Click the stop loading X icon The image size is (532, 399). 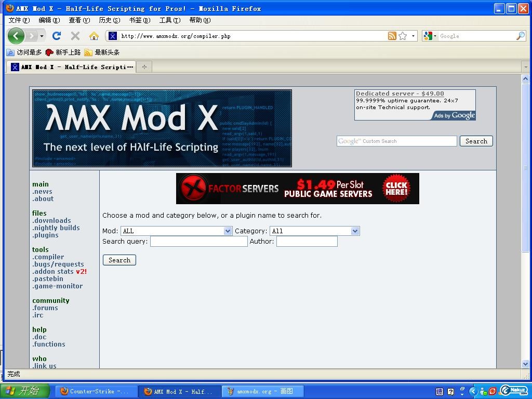click(x=75, y=36)
